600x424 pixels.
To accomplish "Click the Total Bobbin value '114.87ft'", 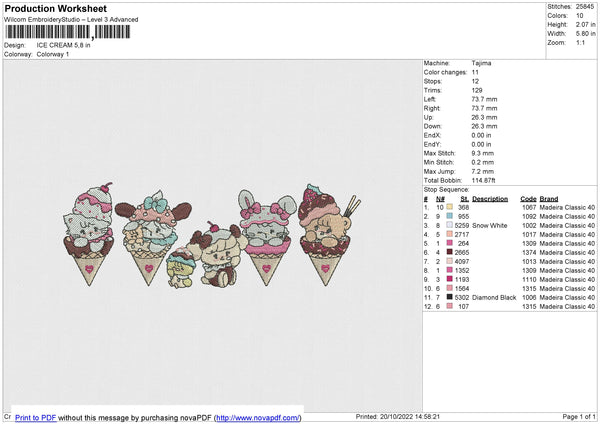I will pos(483,180).
